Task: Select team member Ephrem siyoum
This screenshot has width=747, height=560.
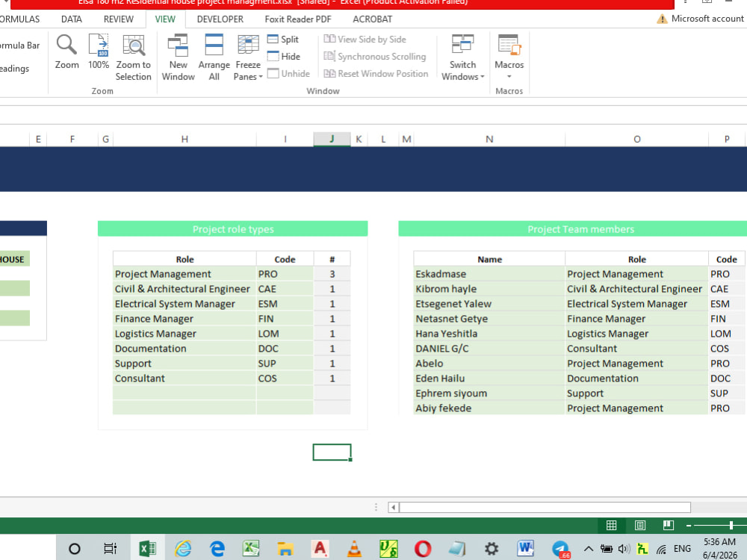Action: (x=489, y=393)
